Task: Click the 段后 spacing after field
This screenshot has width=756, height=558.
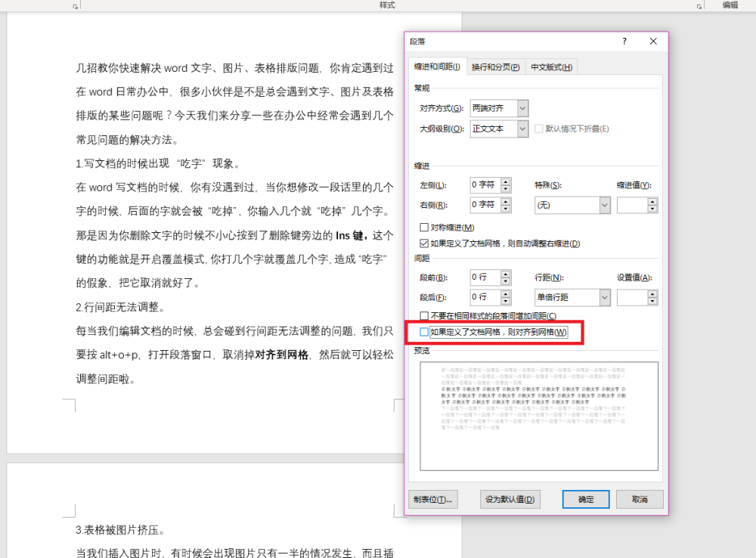Action: (x=485, y=297)
